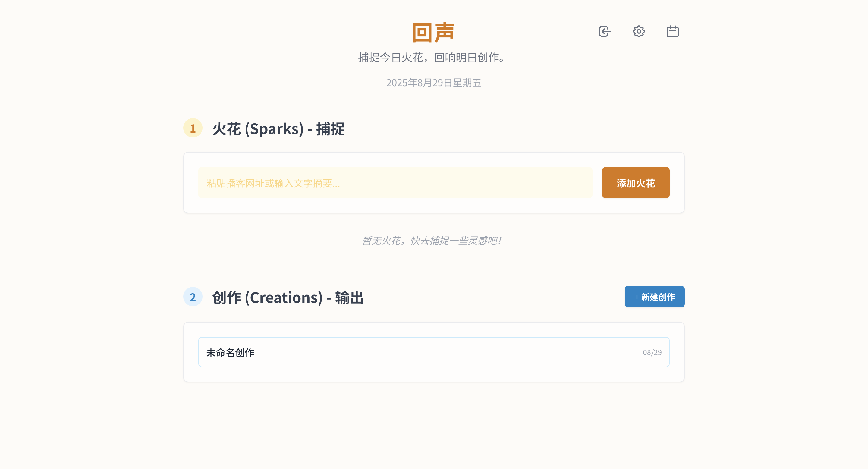Click the 暂无火花 empty-state message
The height and width of the screenshot is (469, 868).
click(x=432, y=241)
